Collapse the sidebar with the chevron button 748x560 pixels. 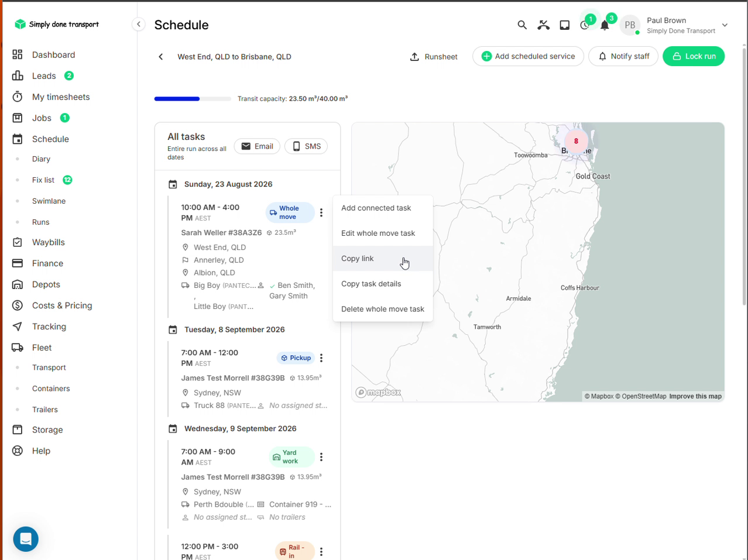139,24
